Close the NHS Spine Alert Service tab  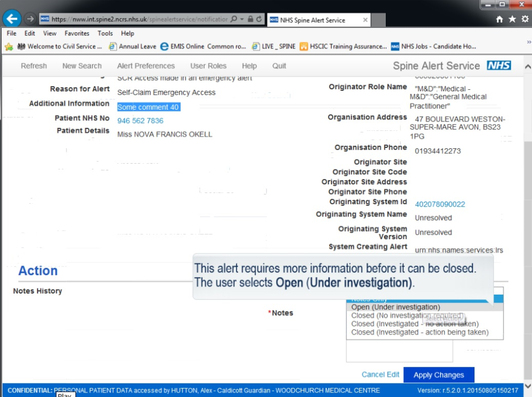[365, 20]
